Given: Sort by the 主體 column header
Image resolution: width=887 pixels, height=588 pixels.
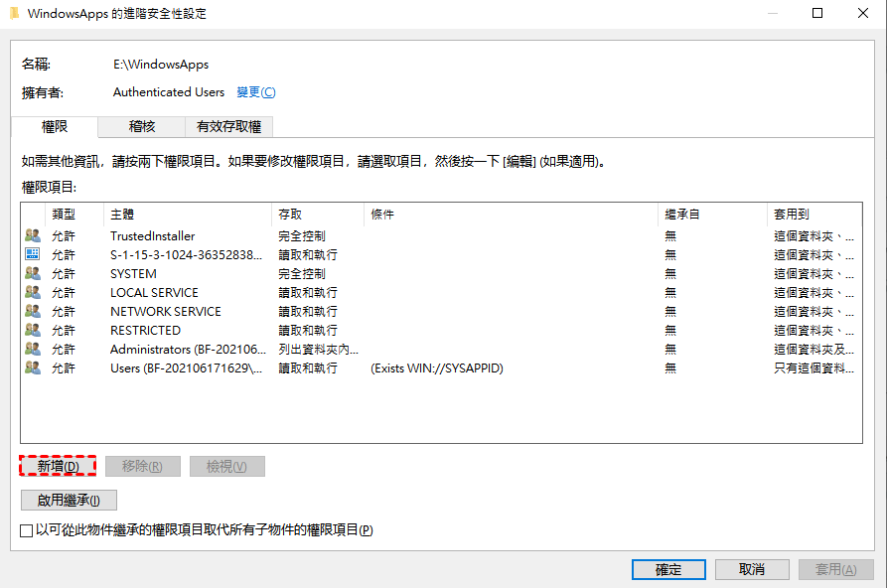Looking at the screenshot, I should coord(188,215).
